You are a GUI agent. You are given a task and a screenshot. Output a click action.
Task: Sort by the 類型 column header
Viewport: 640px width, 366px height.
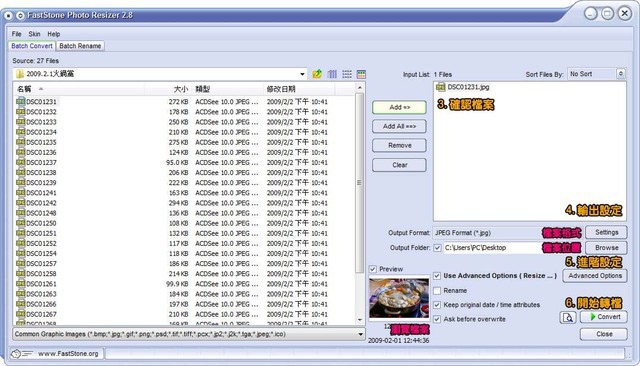(227, 89)
